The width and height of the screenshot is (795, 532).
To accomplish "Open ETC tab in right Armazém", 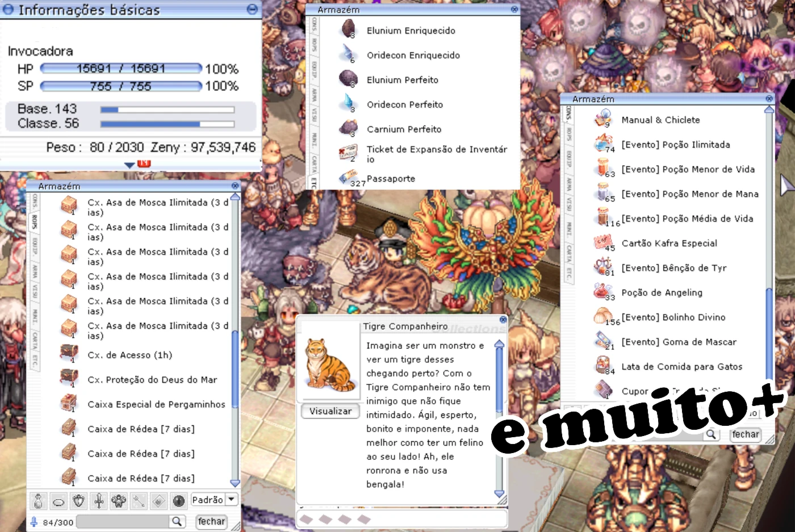I will tap(568, 274).
